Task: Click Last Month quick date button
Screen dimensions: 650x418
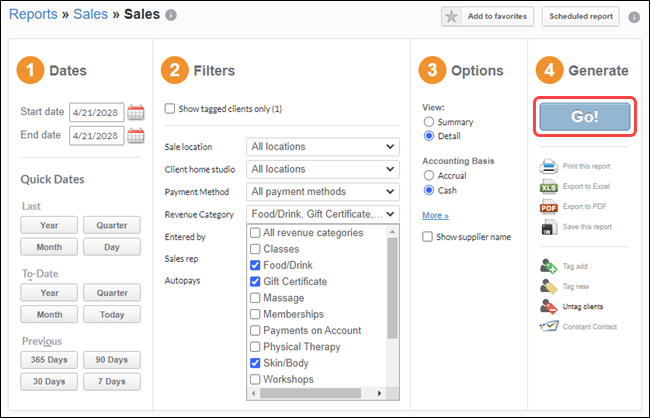Action: point(49,247)
